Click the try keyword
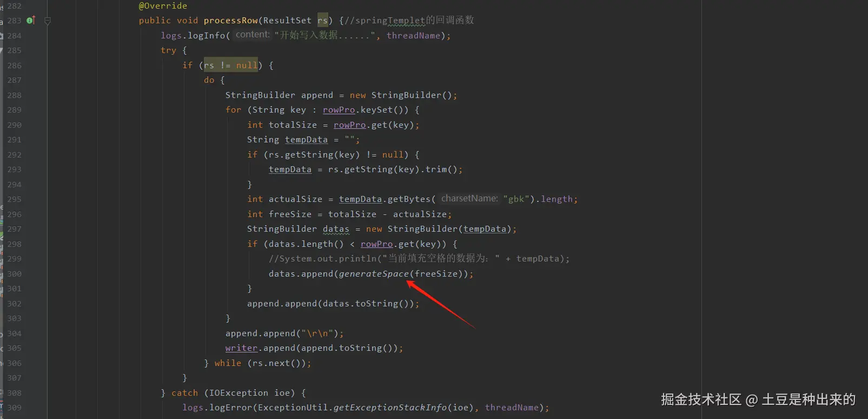 pyautogui.click(x=168, y=50)
